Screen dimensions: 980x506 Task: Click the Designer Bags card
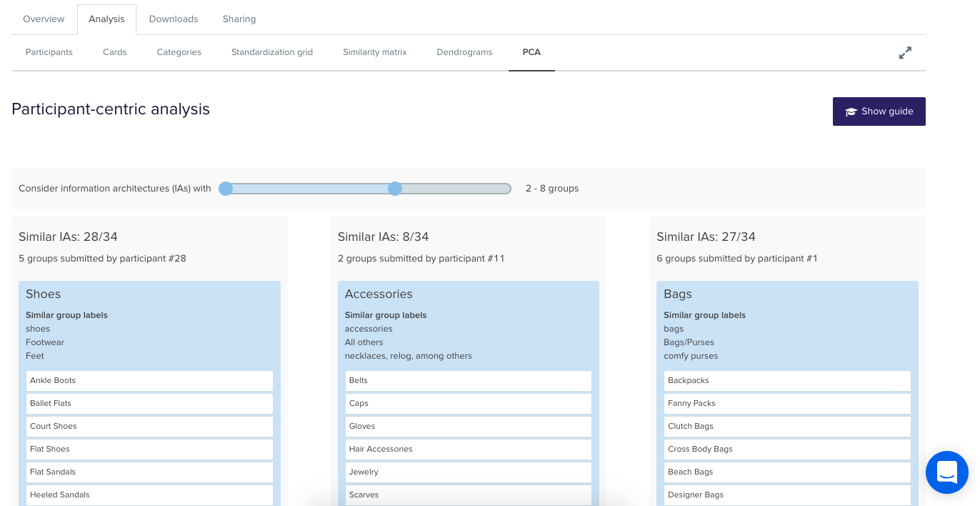(788, 495)
